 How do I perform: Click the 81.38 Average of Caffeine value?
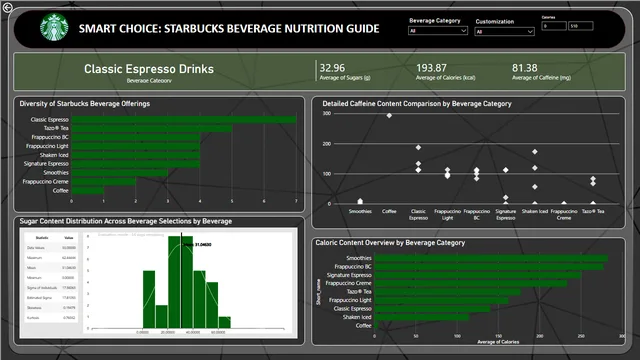pos(524,68)
